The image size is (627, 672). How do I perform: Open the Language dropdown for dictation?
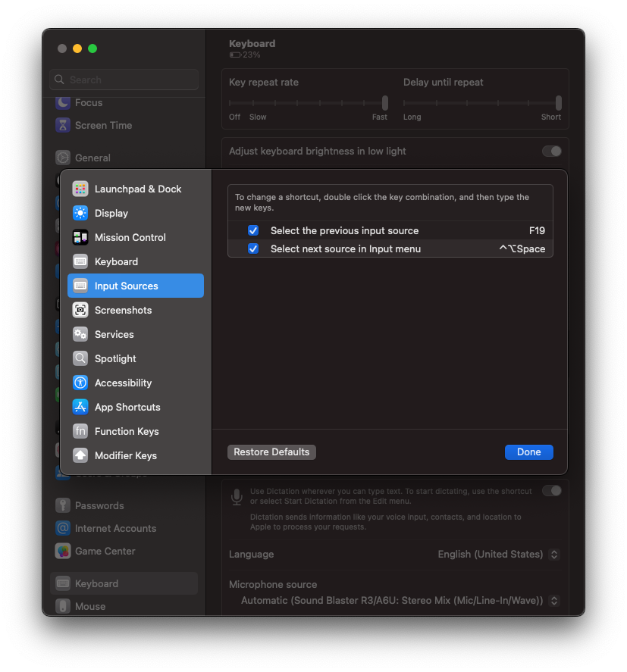[x=553, y=555]
